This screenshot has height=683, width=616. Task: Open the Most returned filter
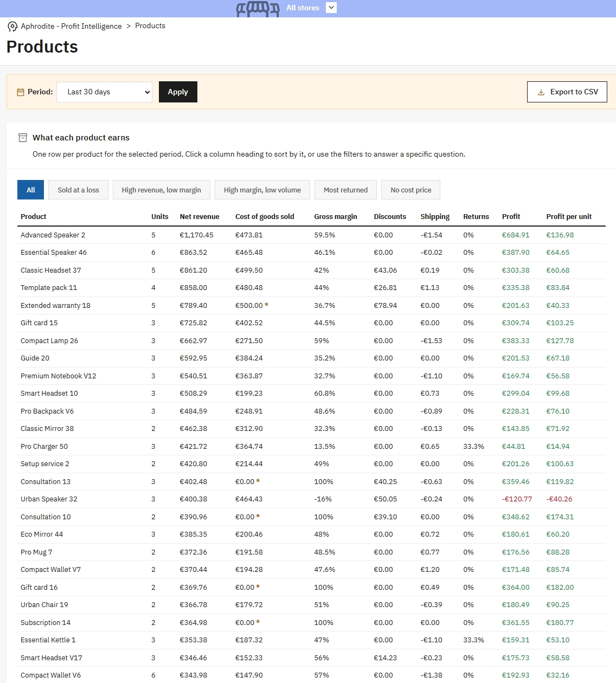[x=346, y=190]
